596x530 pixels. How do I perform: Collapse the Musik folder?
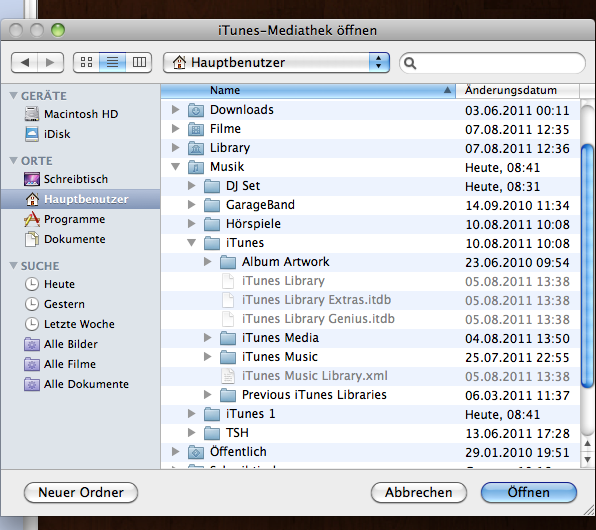point(175,167)
